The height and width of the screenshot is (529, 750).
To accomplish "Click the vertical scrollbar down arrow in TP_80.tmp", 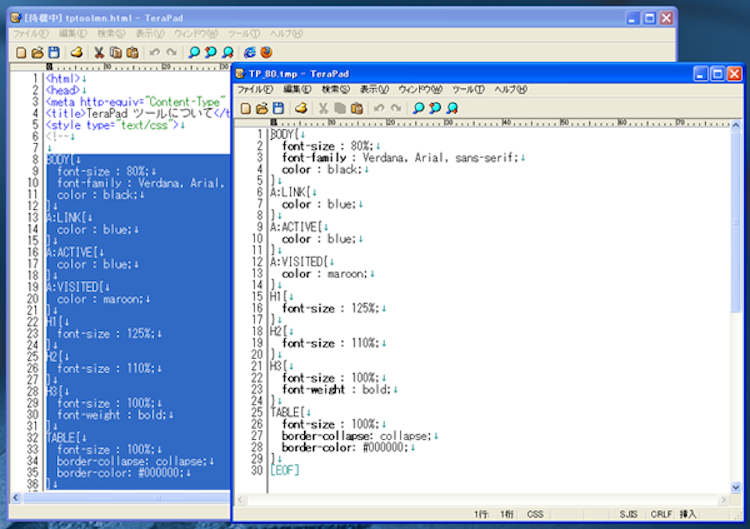I will [x=737, y=487].
